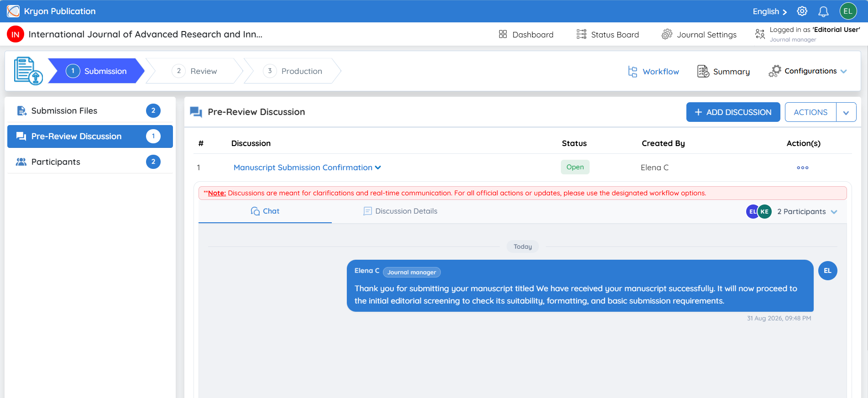This screenshot has width=868, height=398.
Task: Click the 31 Aug 2026 message timestamp
Action: coord(779,319)
